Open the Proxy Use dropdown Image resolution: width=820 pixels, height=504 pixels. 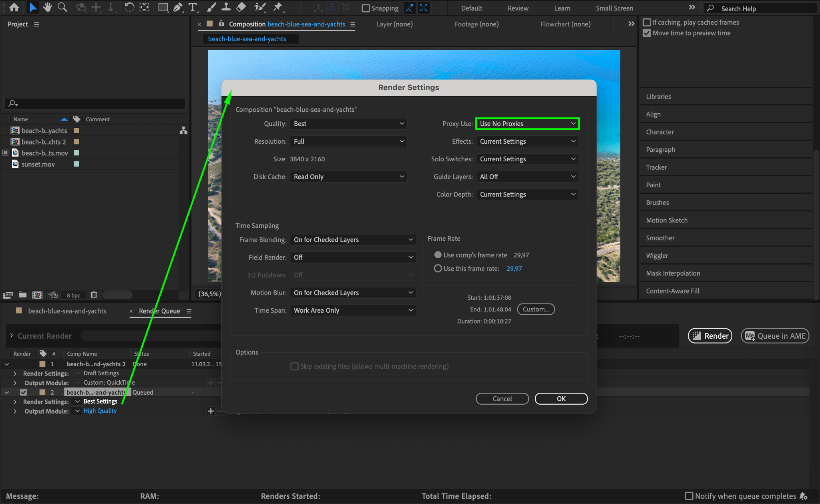(527, 124)
